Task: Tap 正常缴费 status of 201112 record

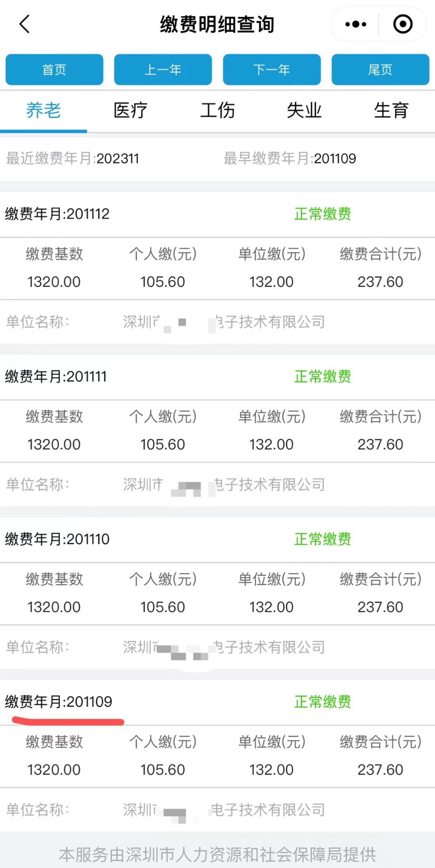Action: pyautogui.click(x=323, y=214)
